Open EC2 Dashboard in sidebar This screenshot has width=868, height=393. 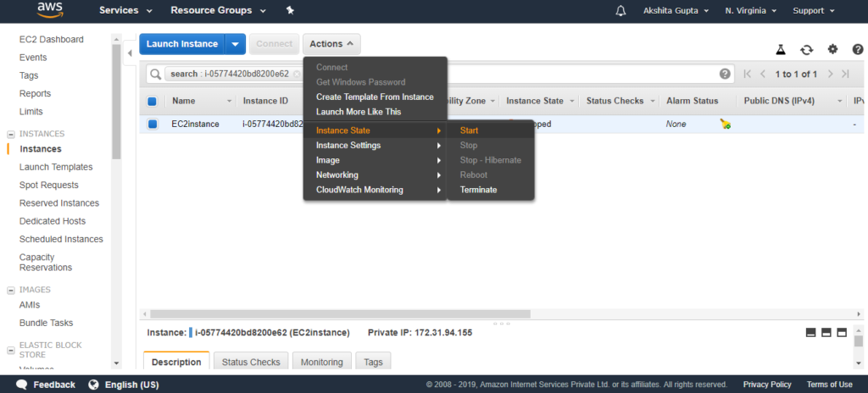point(52,39)
